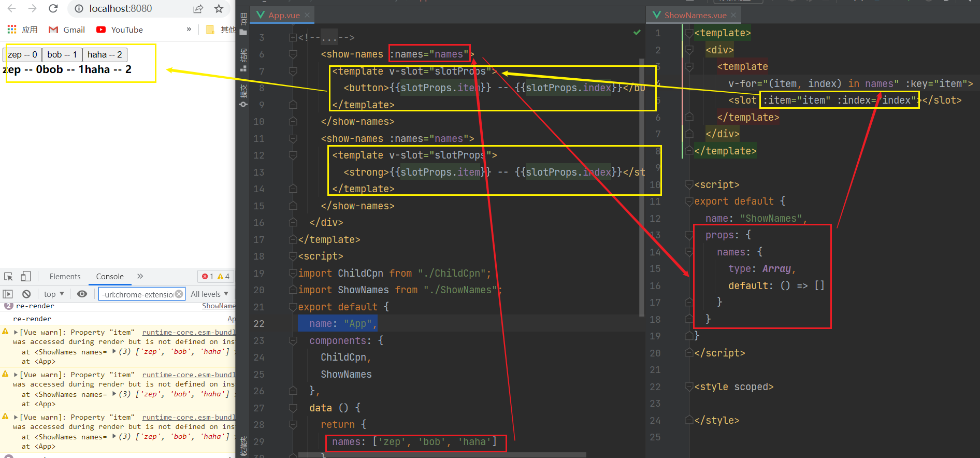This screenshot has width=980, height=458.
Task: Use the App.vue vertical scrollbar
Action: pos(642,187)
